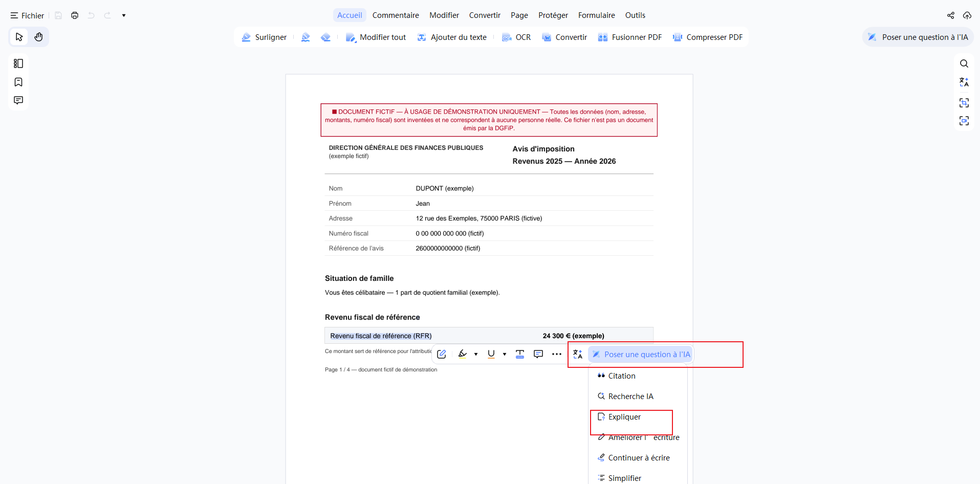Open the comments panel icon in left sidebar
Image resolution: width=980 pixels, height=484 pixels.
tap(18, 100)
